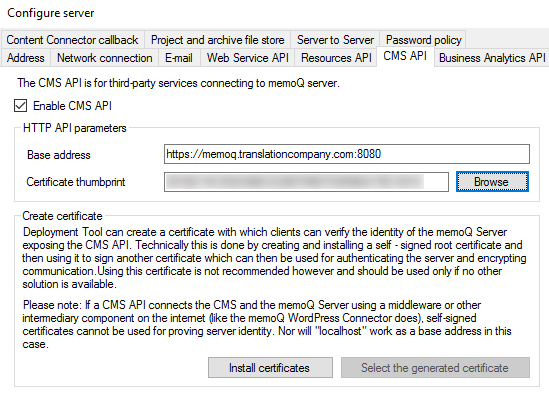Screen dimensions: 549x418
Task: Switch to Project and archive file store tab
Action: (x=217, y=40)
